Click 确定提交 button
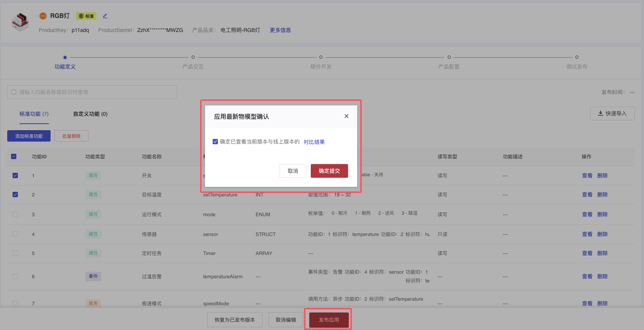Screen dimensions: 644x330 coord(329,171)
